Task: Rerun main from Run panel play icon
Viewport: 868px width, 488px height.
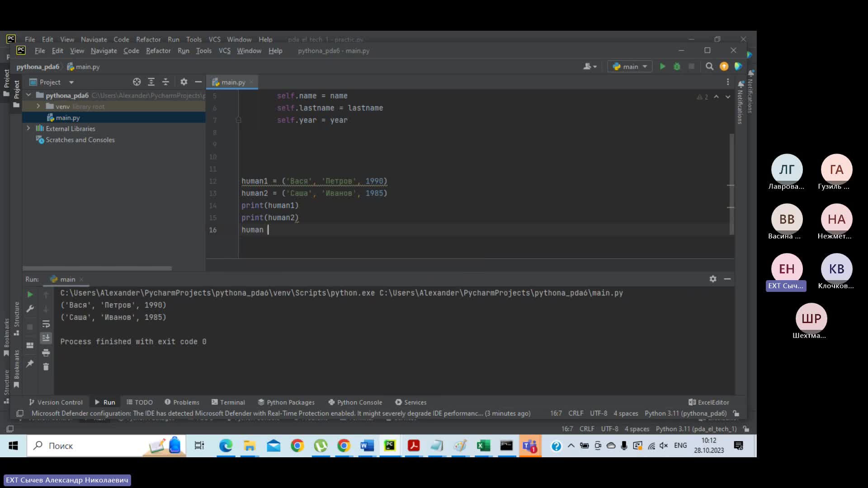Action: [x=30, y=294]
